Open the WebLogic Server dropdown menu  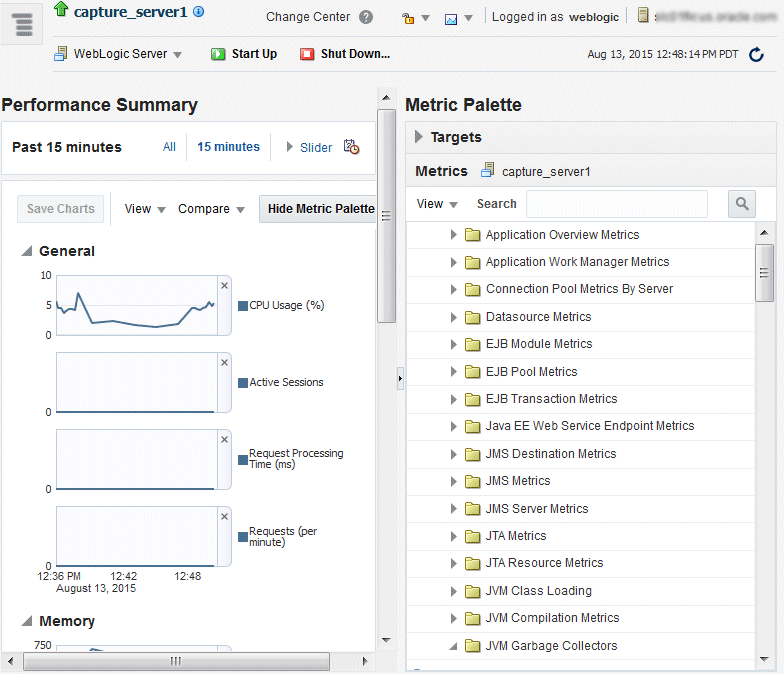coord(128,54)
